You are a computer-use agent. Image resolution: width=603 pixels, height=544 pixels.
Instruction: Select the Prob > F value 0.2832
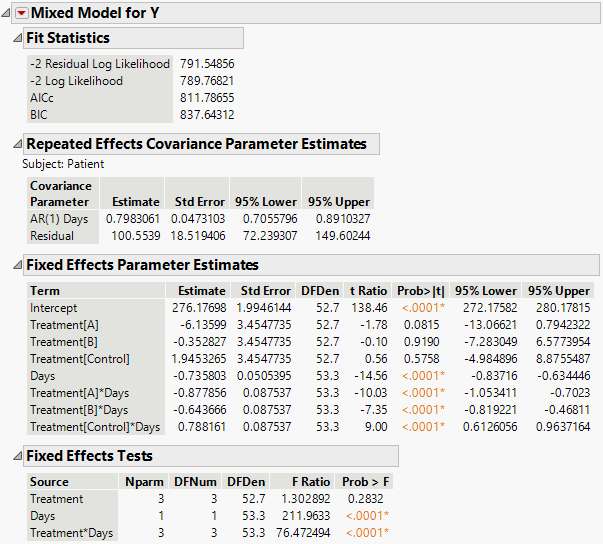pos(365,499)
